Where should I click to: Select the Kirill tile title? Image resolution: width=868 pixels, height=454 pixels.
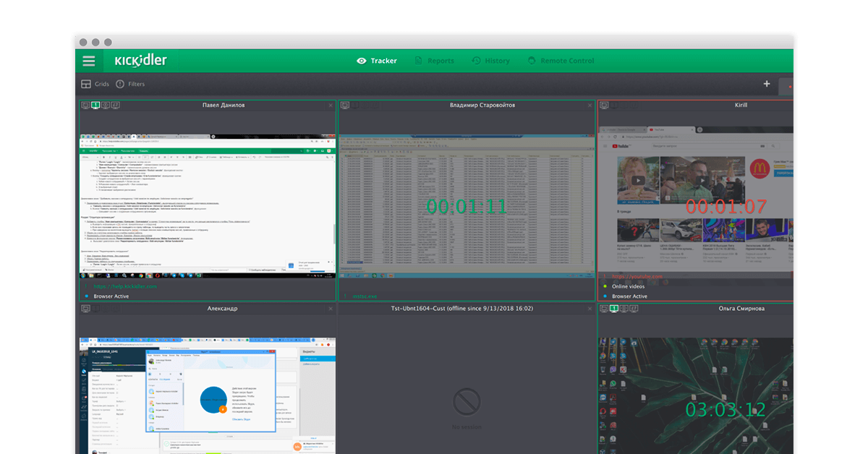pos(741,106)
